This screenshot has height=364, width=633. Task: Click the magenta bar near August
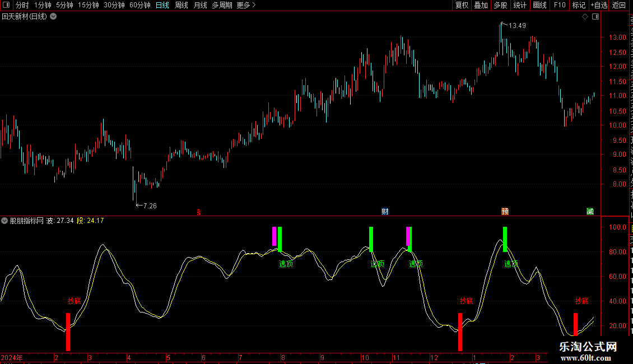point(274,236)
